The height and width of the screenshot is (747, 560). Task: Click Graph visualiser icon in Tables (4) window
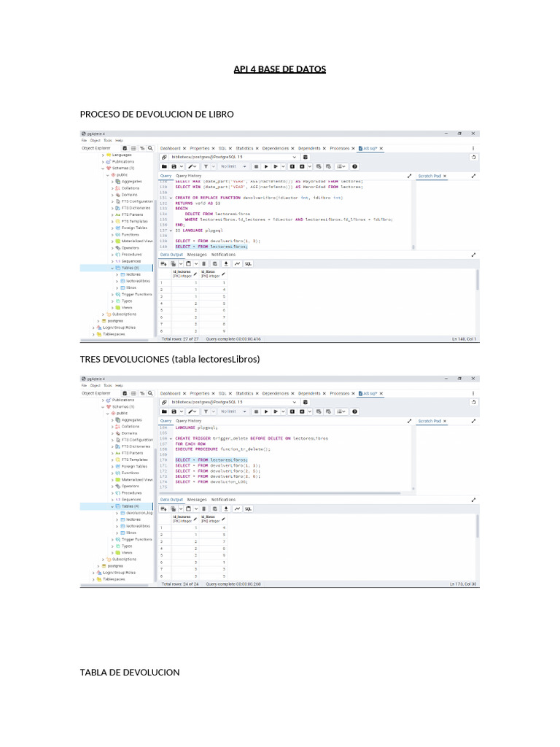pyautogui.click(x=237, y=508)
